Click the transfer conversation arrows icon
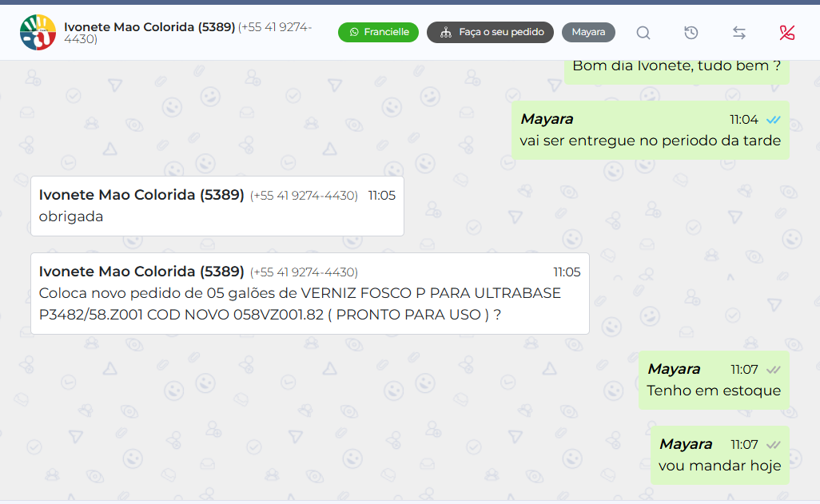This screenshot has height=504, width=820. click(x=739, y=33)
